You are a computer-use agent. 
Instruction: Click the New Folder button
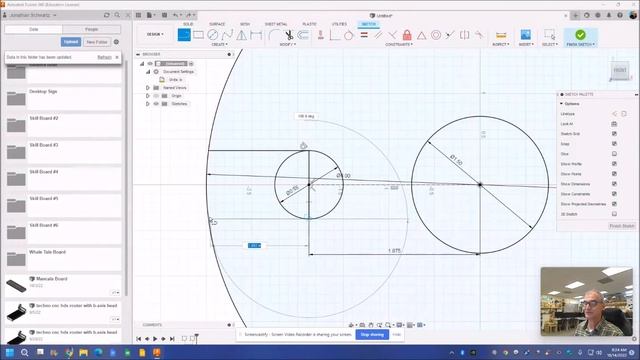(97, 42)
